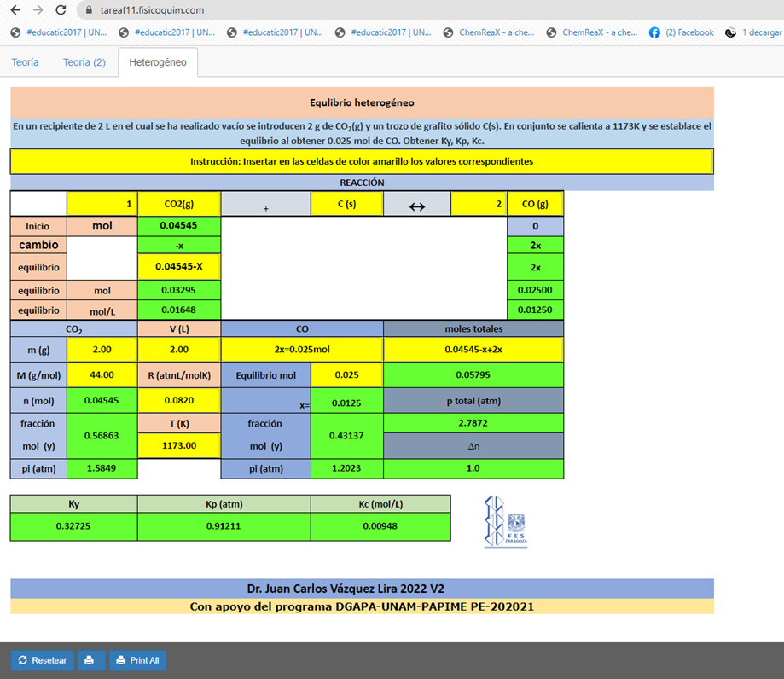Open the fourth #educatic2017 bookmark

(384, 32)
